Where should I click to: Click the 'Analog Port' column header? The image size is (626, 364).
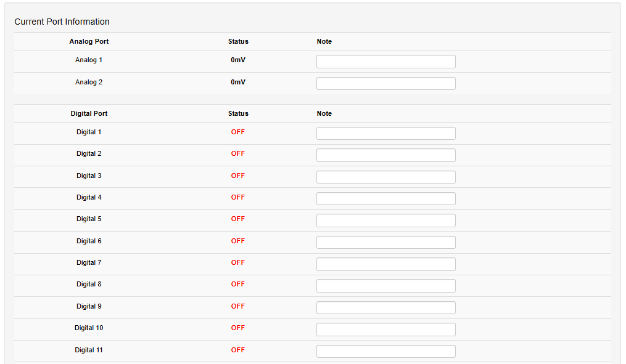point(89,41)
